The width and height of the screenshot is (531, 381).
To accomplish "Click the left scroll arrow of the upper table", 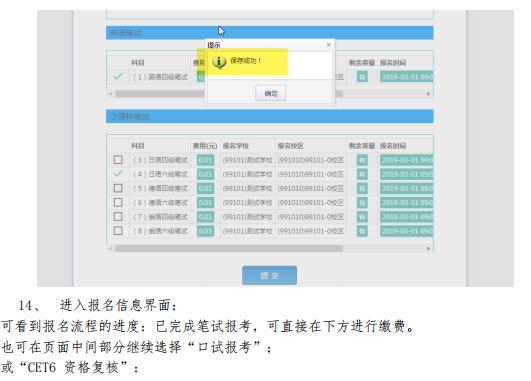I will [110, 94].
